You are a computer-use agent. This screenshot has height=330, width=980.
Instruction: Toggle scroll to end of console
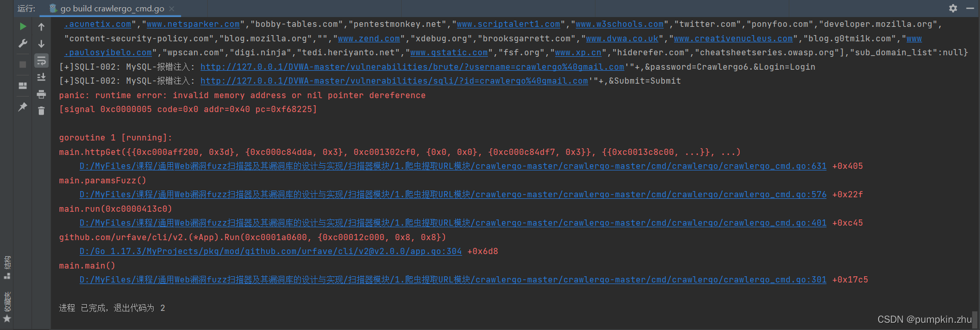click(x=41, y=77)
